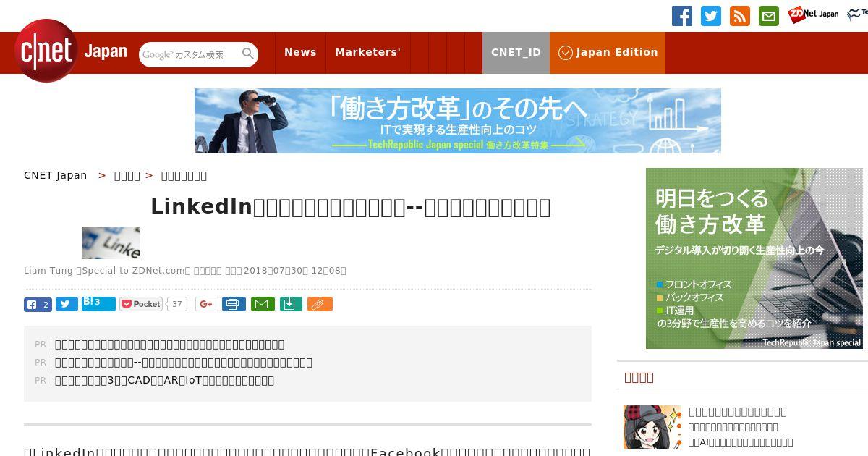Open the sidebar TechRepublic Japan special ad
The image size is (868, 456).
click(754, 258)
